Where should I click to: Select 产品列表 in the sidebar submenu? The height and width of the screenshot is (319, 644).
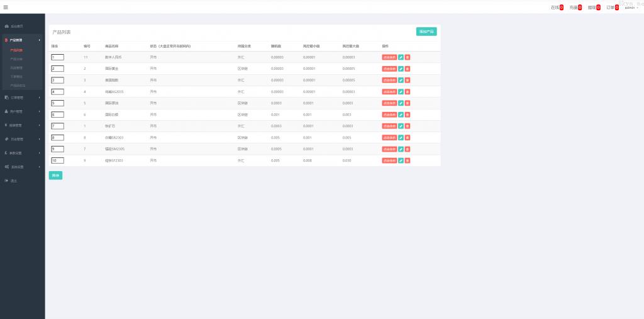(x=17, y=49)
